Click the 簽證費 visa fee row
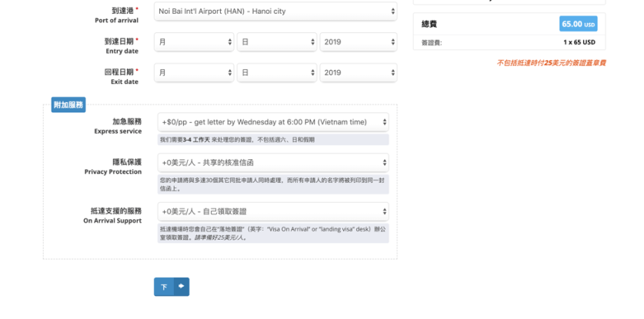The width and height of the screenshot is (644, 319). pos(509,42)
